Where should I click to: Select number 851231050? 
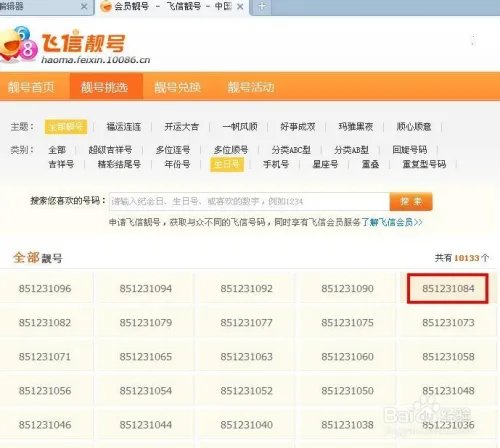point(347,391)
